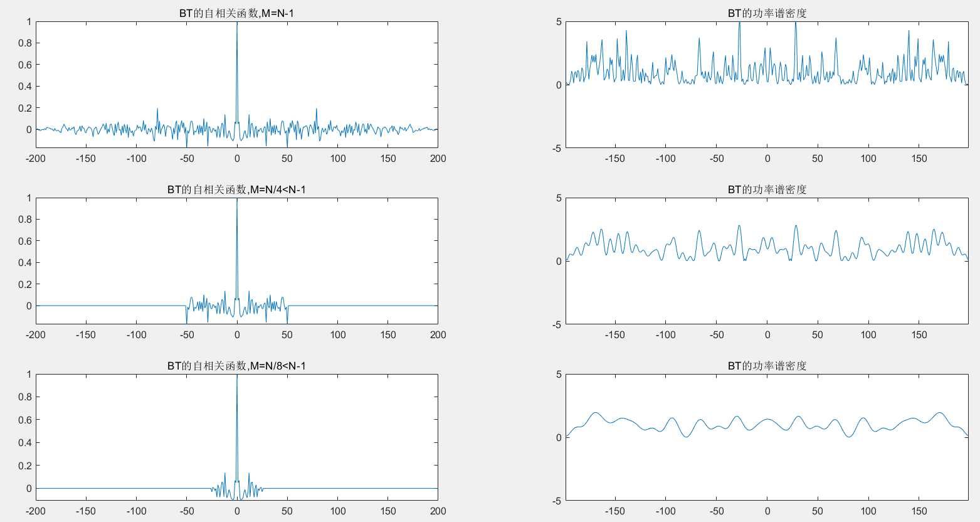This screenshot has width=980, height=522.
Task: Select the M=N/8 autocorrelation plot area
Action: pyautogui.click(x=237, y=437)
